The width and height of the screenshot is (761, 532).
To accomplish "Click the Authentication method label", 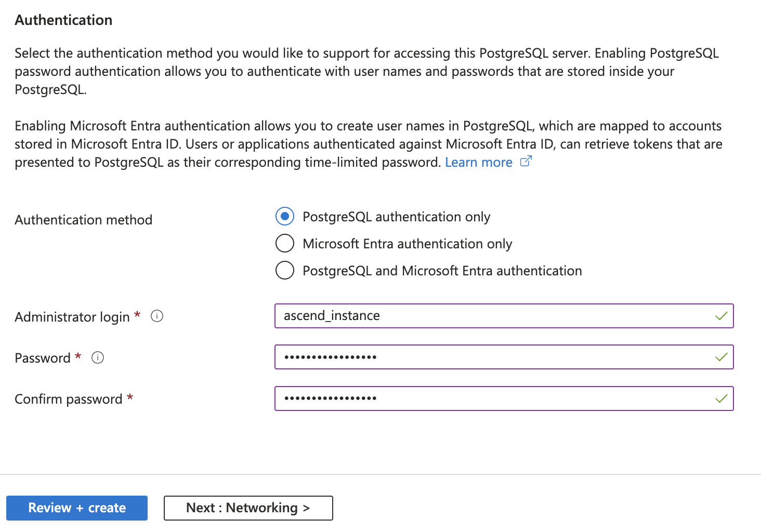I will click(83, 220).
